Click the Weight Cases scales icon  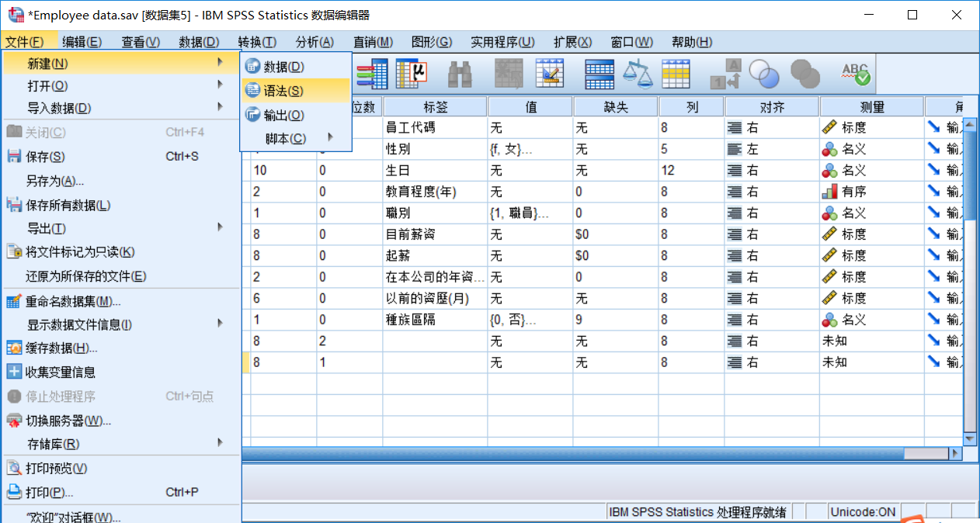(x=638, y=74)
